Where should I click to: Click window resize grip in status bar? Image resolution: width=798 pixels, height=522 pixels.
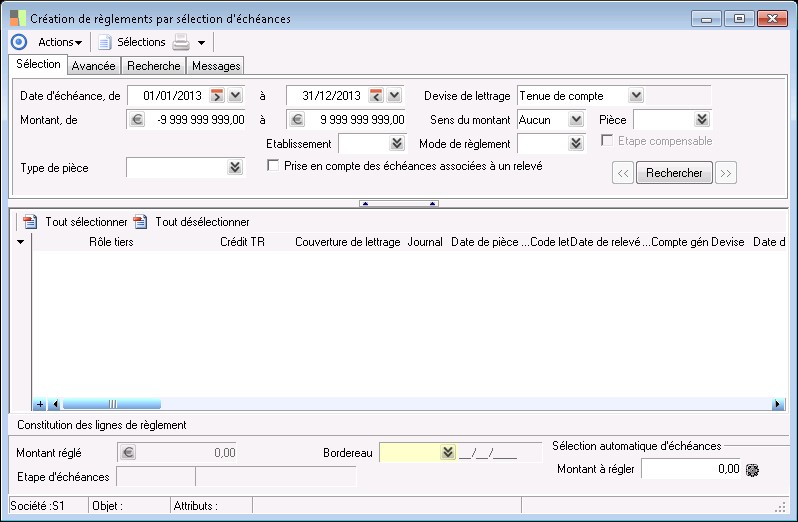(780, 507)
